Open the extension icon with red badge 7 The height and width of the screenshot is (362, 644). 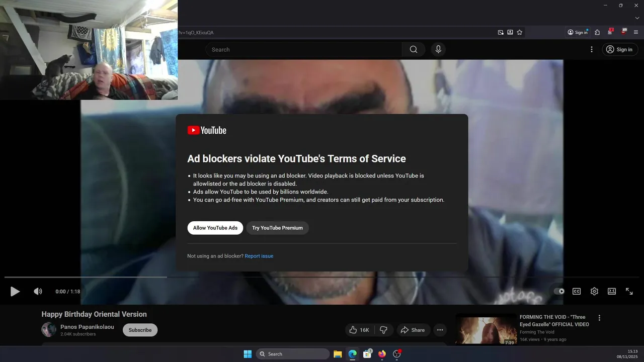610,32
